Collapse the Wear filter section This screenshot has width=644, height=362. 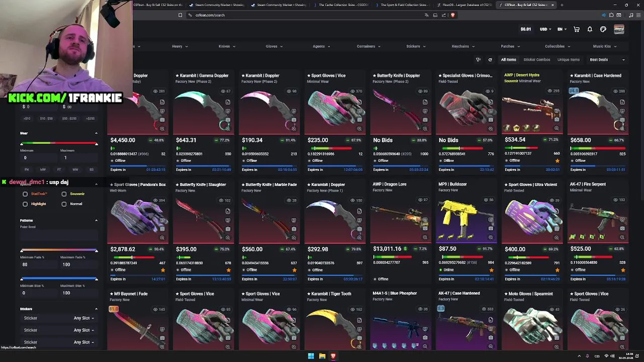click(96, 133)
